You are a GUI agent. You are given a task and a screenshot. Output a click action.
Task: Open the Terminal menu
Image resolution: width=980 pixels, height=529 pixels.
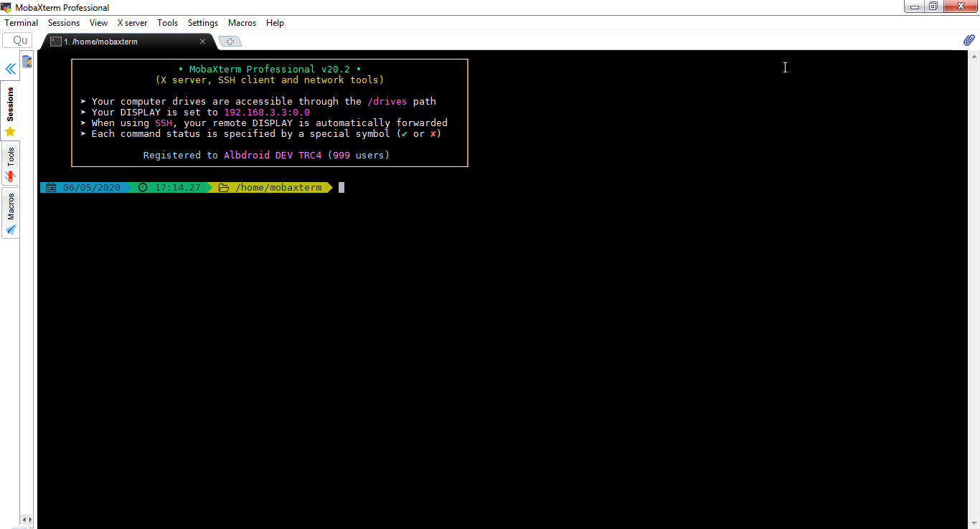22,23
